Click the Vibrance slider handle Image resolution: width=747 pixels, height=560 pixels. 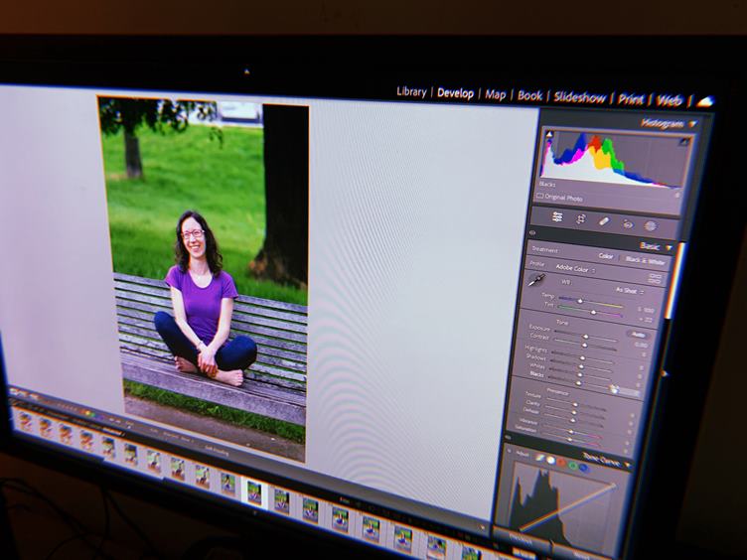(571, 432)
